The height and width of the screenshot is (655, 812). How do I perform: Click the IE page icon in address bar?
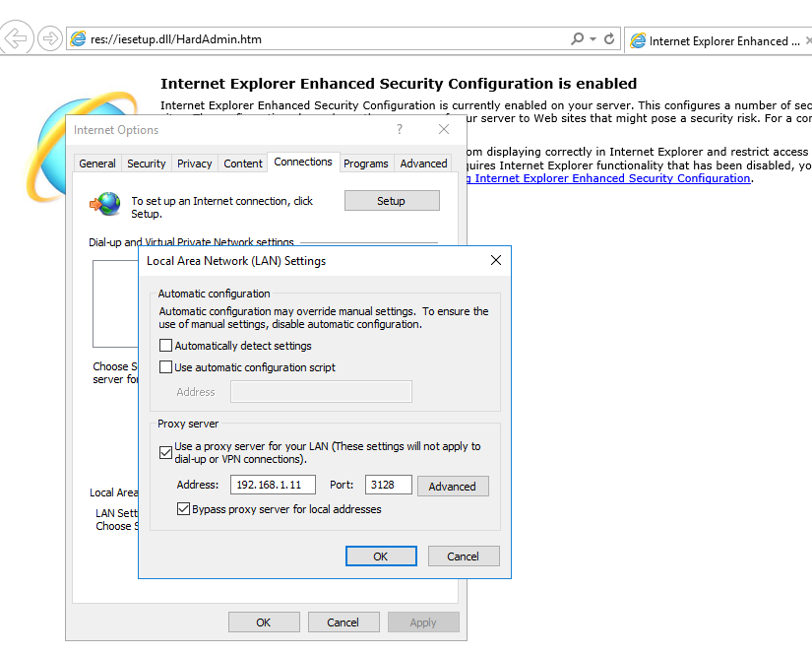point(78,38)
